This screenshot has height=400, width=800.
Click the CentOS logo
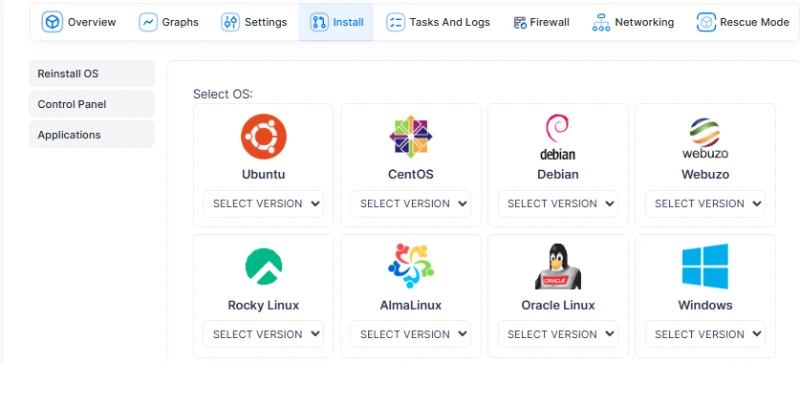[x=411, y=137]
